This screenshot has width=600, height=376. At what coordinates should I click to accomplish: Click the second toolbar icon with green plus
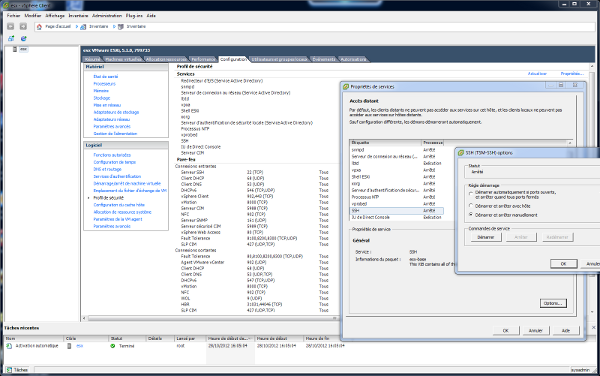(x=24, y=38)
